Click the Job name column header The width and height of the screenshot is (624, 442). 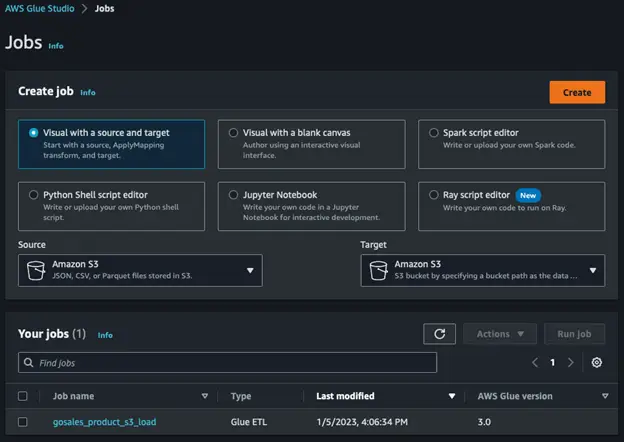(74, 396)
